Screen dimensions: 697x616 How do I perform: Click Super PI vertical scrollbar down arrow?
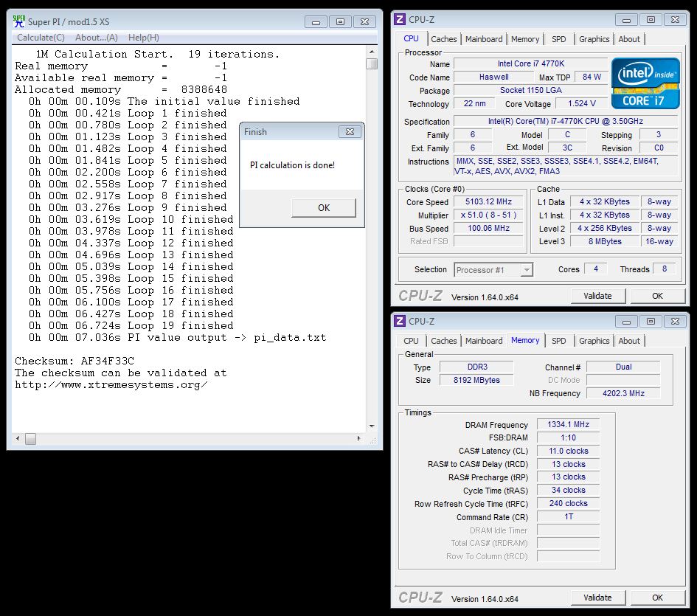372,426
